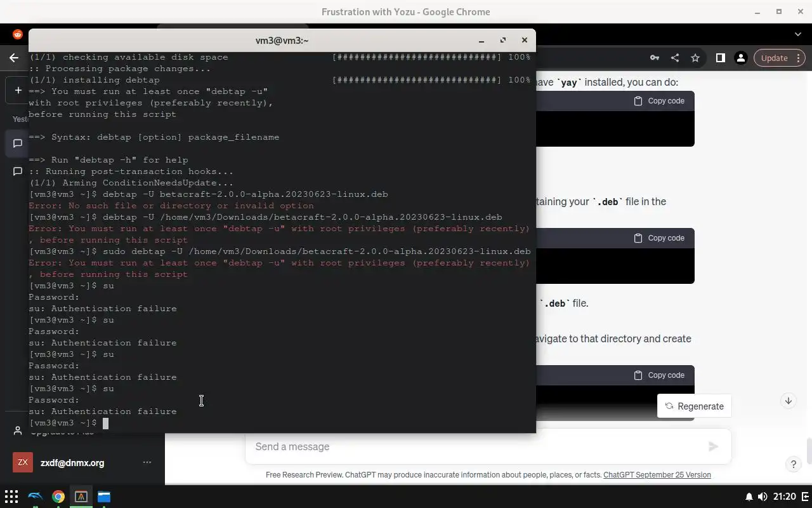Click the Upgrade to Plus person icon

[18, 431]
